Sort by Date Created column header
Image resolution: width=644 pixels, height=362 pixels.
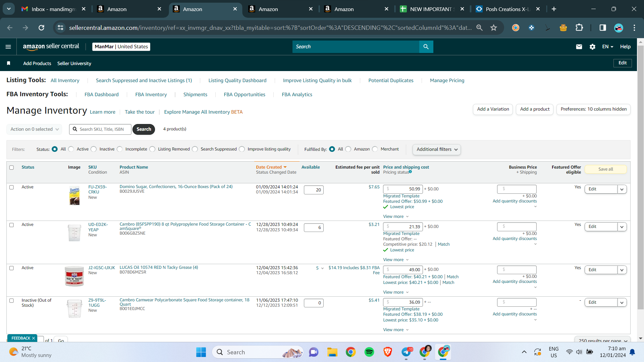271,167
